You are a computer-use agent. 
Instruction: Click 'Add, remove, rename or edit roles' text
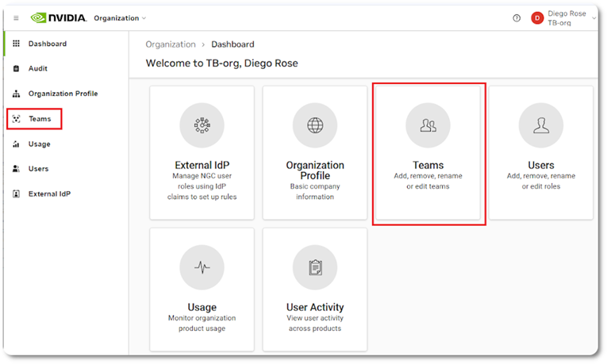coord(541,181)
